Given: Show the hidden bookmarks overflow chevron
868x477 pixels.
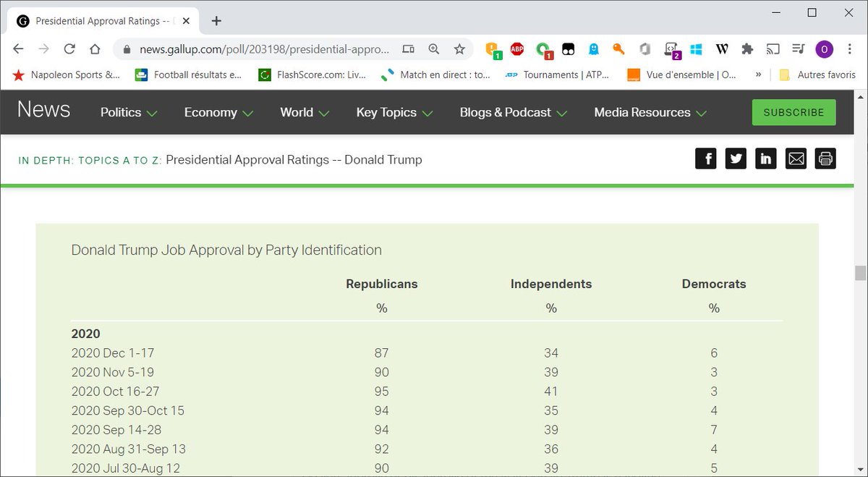Looking at the screenshot, I should 758,75.
